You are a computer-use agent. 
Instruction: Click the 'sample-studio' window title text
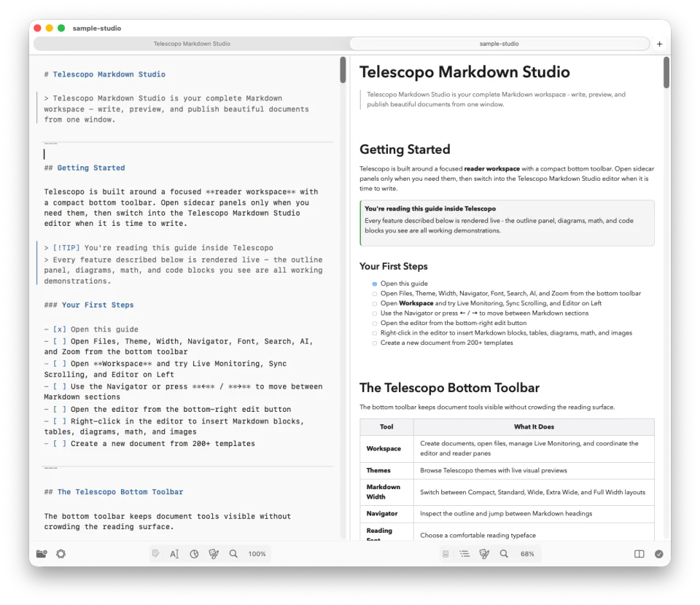point(97,28)
